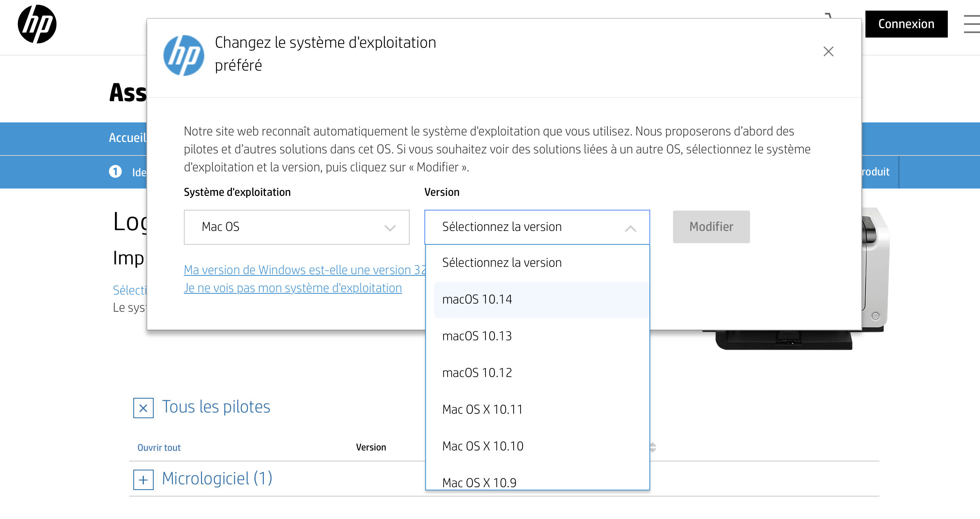
Task: Expand the Micrologiciel (1) section
Action: tap(143, 480)
